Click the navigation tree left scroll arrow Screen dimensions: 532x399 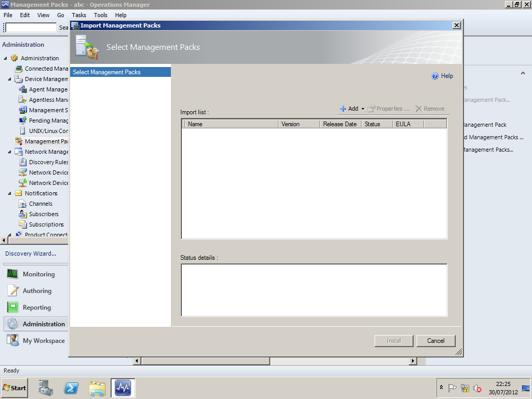click(4, 240)
